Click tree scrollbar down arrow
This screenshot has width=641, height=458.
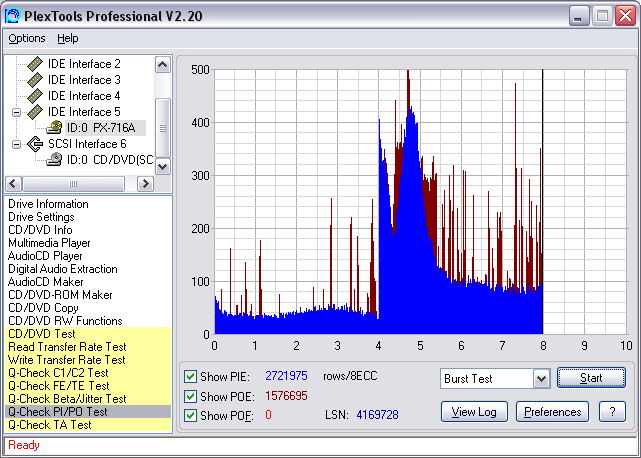163,166
